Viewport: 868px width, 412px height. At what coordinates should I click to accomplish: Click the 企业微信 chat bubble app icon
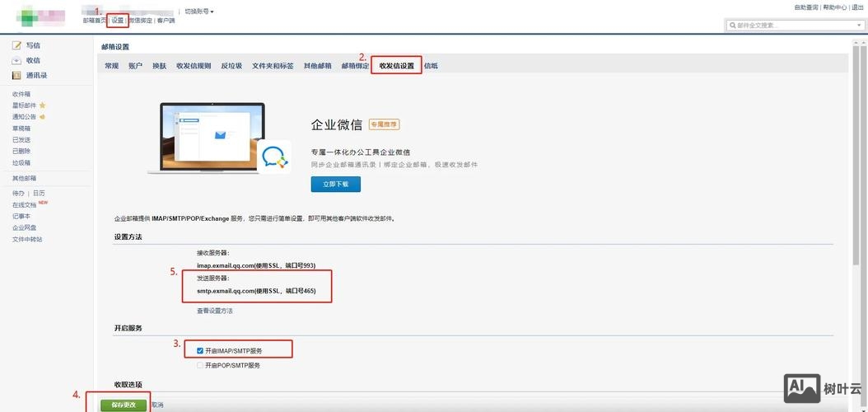(x=274, y=157)
